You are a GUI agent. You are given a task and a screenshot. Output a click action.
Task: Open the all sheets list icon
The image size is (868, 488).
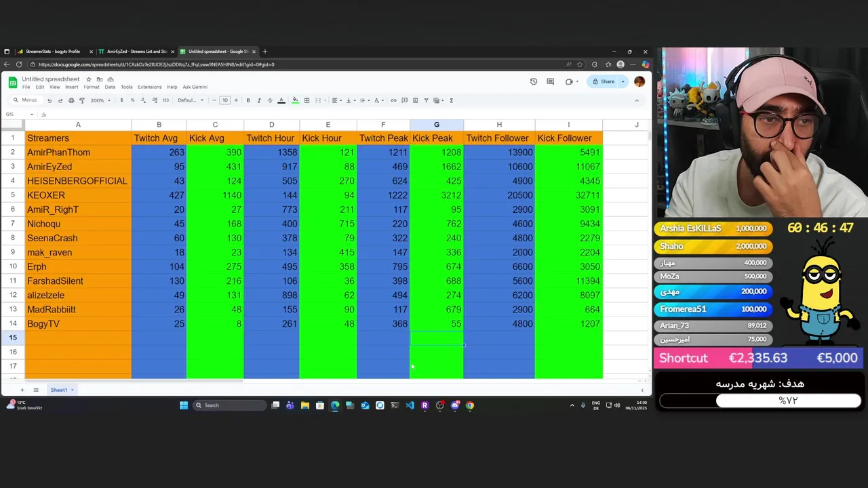(x=36, y=390)
